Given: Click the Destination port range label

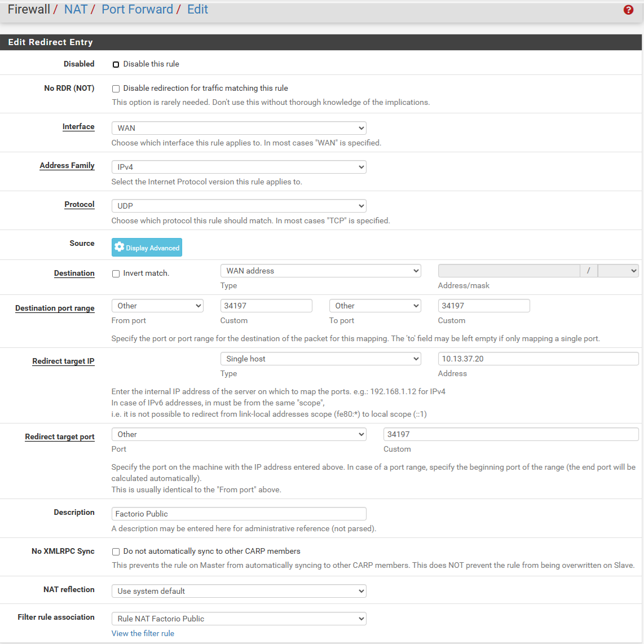Looking at the screenshot, I should pos(55,308).
